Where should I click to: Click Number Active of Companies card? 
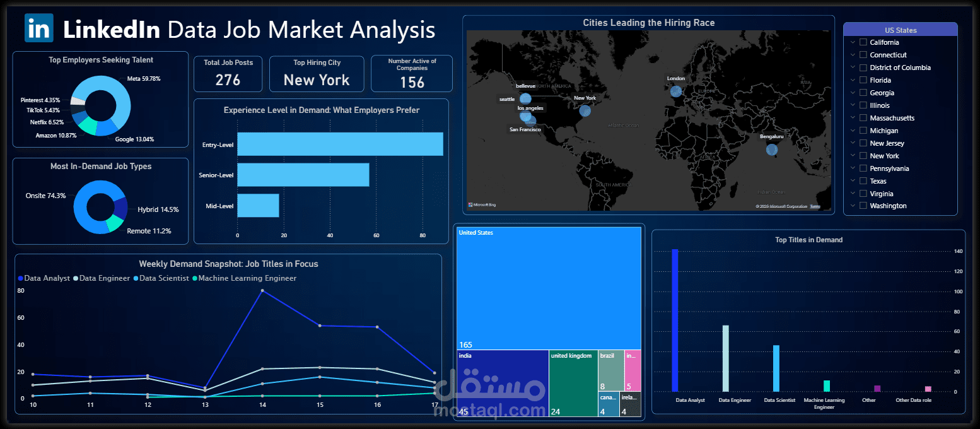point(412,74)
